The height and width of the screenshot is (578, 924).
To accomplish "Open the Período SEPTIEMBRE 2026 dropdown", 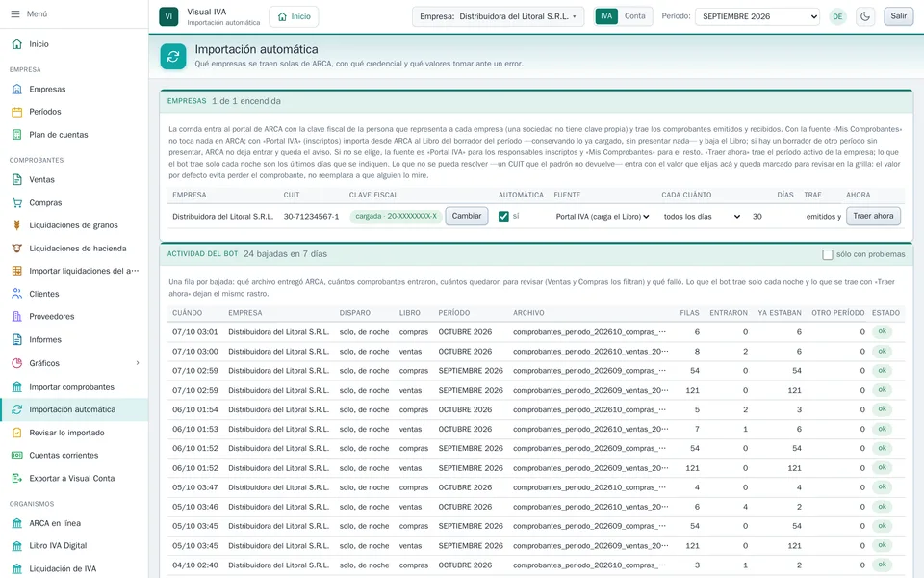I will point(757,16).
